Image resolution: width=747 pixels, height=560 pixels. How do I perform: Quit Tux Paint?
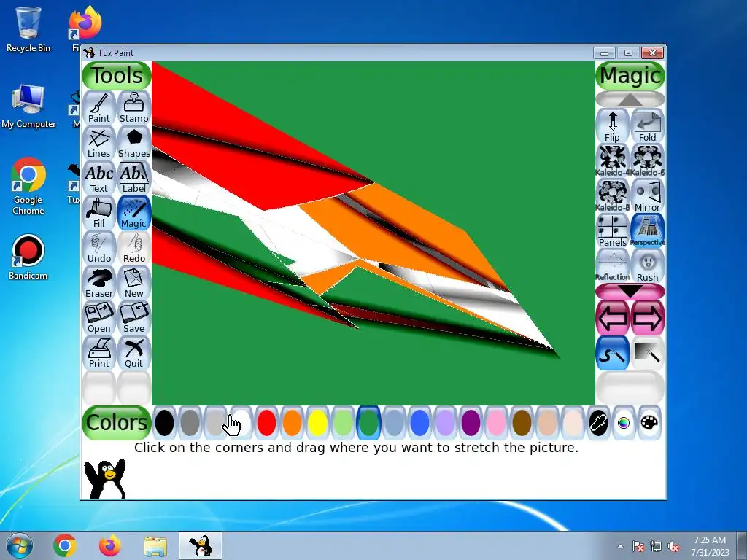click(134, 353)
